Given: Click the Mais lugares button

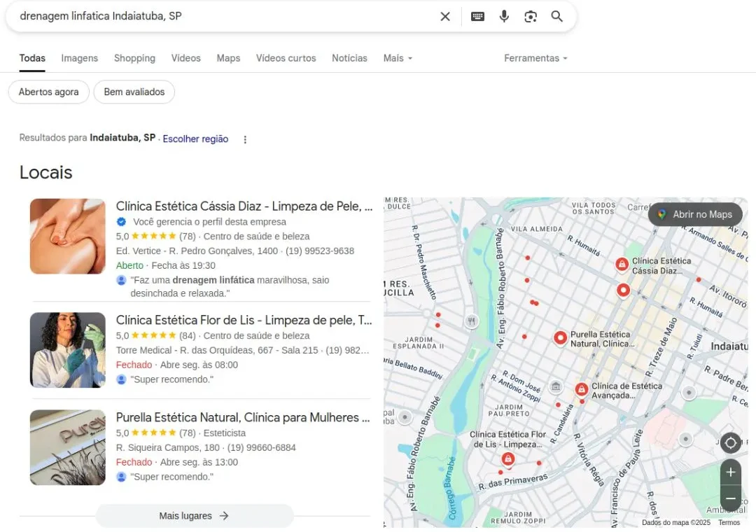Looking at the screenshot, I should point(195,516).
